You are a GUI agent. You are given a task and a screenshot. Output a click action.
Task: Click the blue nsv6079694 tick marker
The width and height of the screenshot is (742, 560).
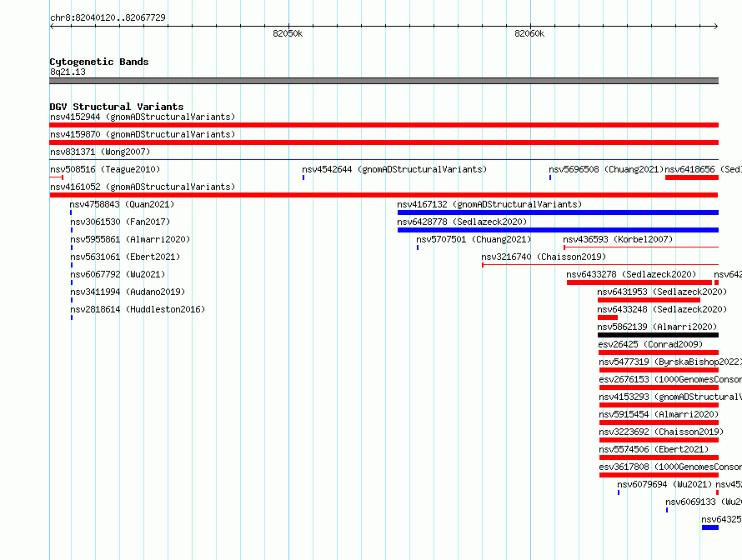coord(619,492)
